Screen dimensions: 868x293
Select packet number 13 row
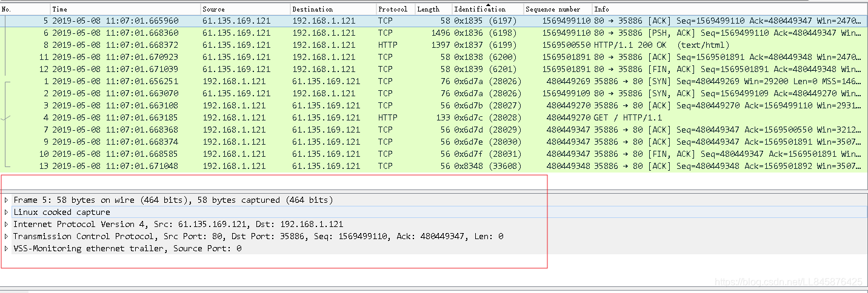(x=434, y=166)
